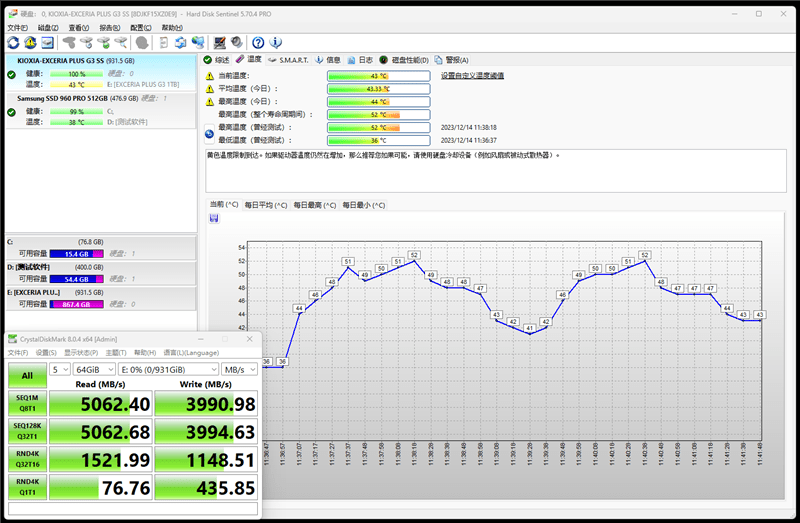Open the 报告(R) menu in Hard Disk Sentinel
This screenshot has width=800, height=523.
pos(108,28)
